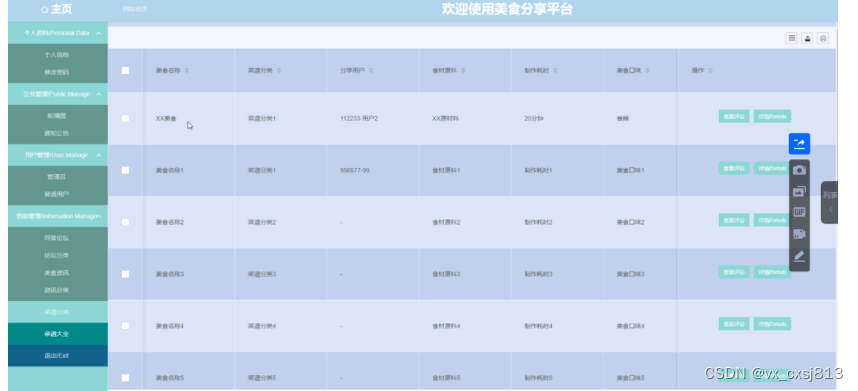
Task: Expand the 列表 side panel arrow
Action: click(830, 209)
